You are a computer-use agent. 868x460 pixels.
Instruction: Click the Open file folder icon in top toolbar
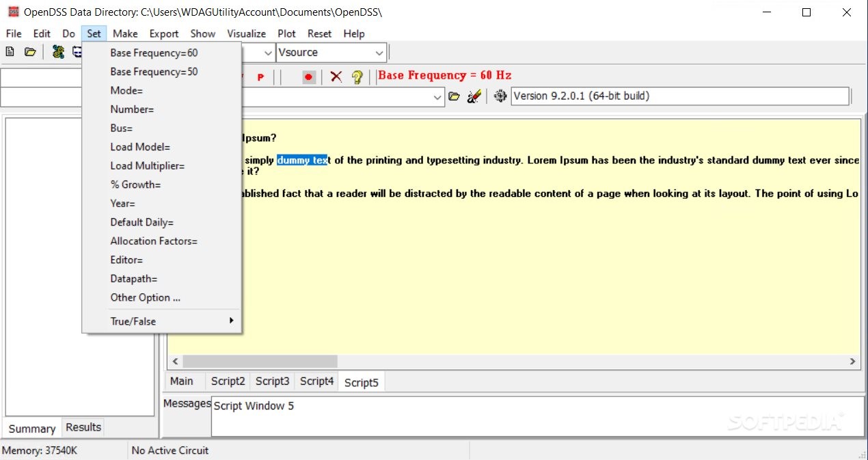(30, 52)
